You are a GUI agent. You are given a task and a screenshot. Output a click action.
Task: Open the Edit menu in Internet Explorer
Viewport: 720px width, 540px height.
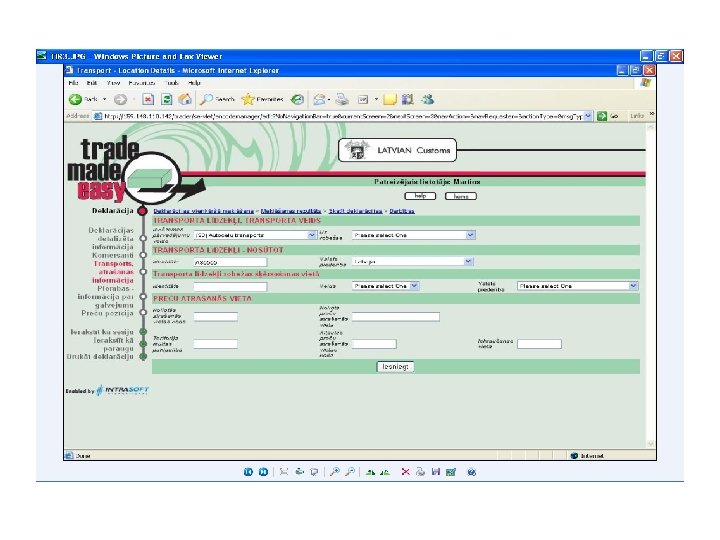92,83
